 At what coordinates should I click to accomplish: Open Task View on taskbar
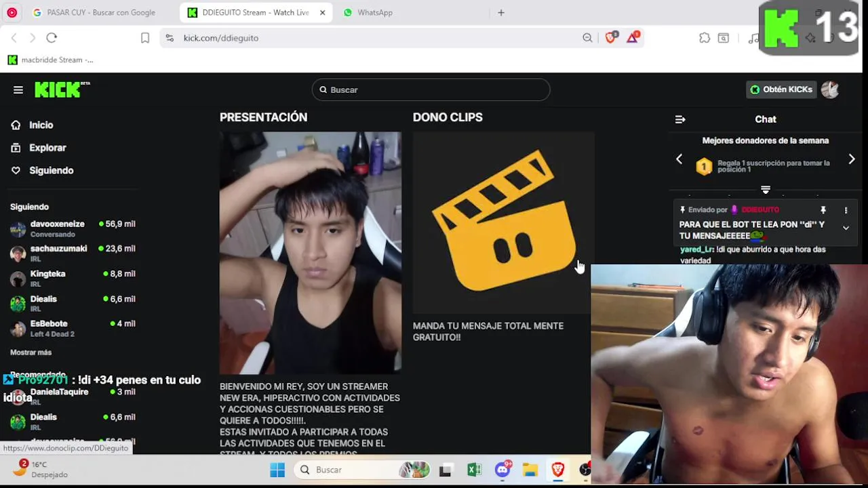click(445, 470)
